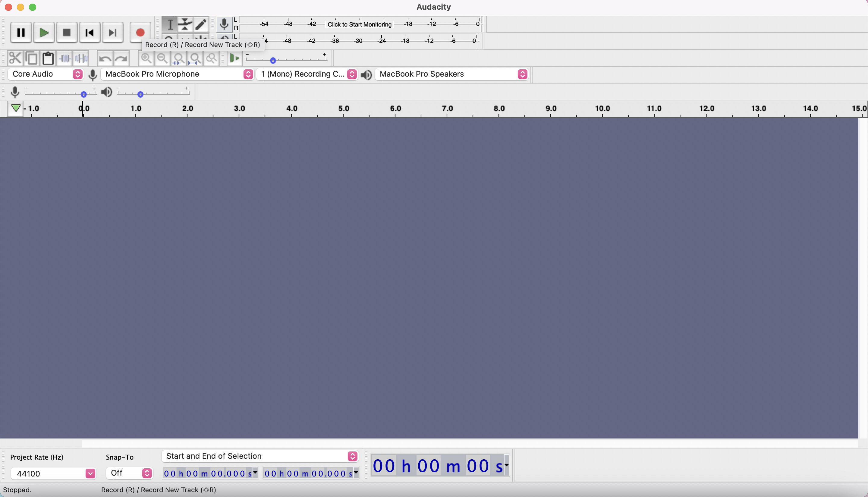Click the microphone input level icon
The width and height of the screenshot is (868, 497).
(x=15, y=91)
